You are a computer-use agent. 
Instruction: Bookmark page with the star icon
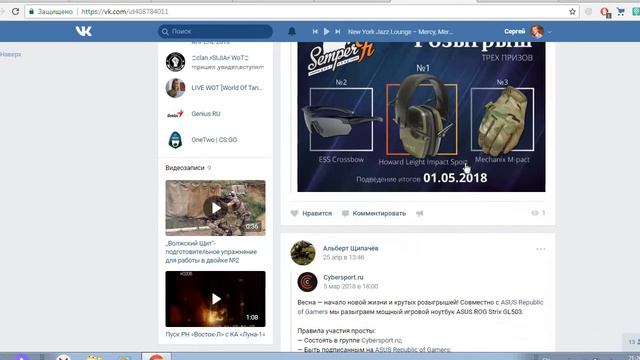coord(572,11)
